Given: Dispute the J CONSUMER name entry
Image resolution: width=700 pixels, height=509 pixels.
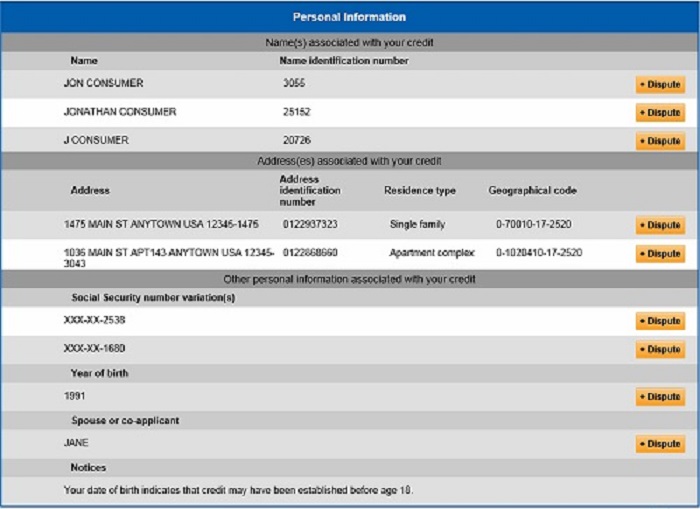Looking at the screenshot, I should [x=660, y=141].
